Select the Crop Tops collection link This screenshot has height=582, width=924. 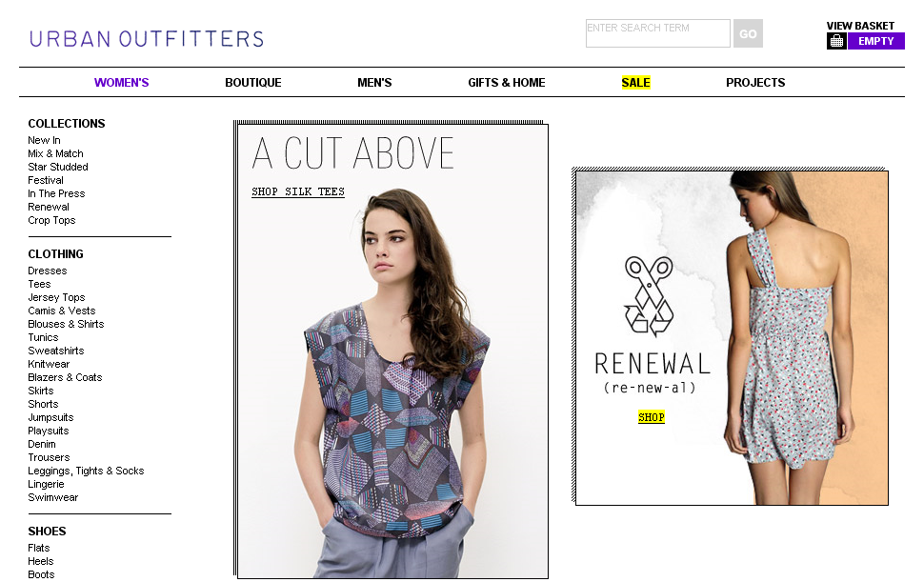(51, 220)
